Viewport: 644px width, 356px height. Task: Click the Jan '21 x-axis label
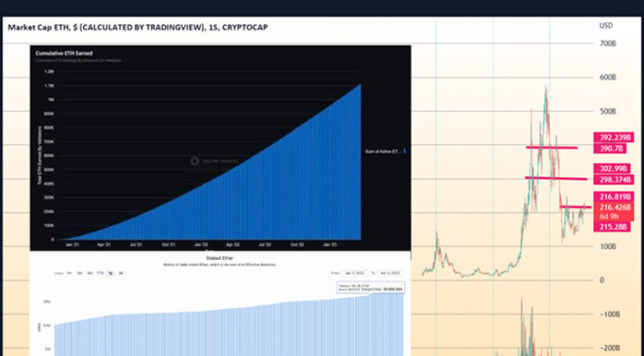tap(72, 245)
